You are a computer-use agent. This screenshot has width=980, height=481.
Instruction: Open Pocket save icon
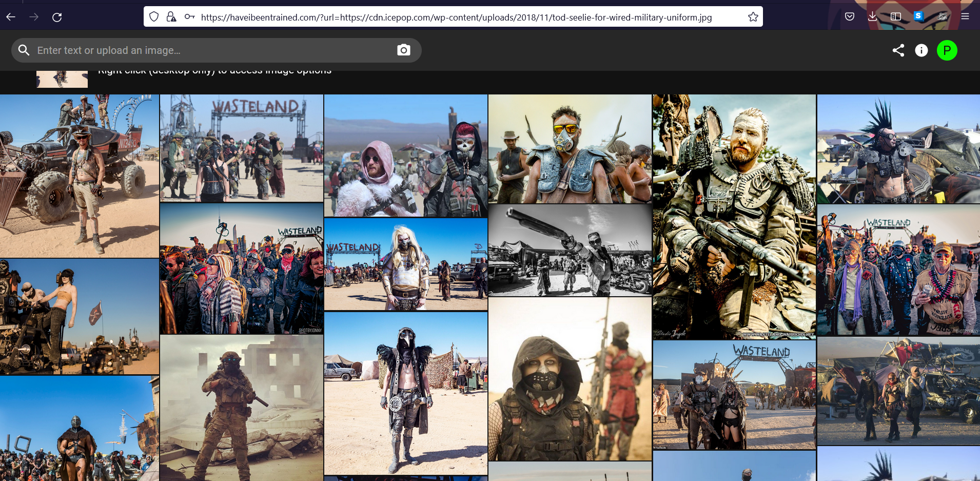point(850,16)
